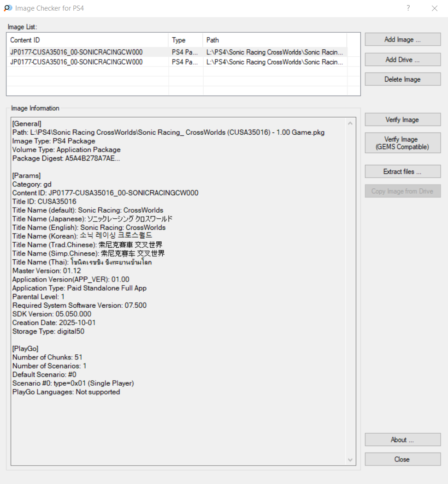Click the Close button at bottom
The image size is (448, 484).
coord(402,459)
